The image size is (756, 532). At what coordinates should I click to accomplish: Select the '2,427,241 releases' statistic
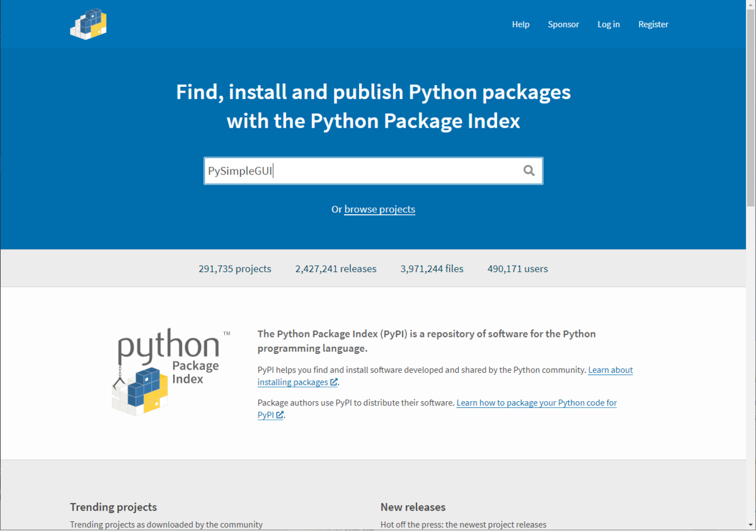[336, 269]
